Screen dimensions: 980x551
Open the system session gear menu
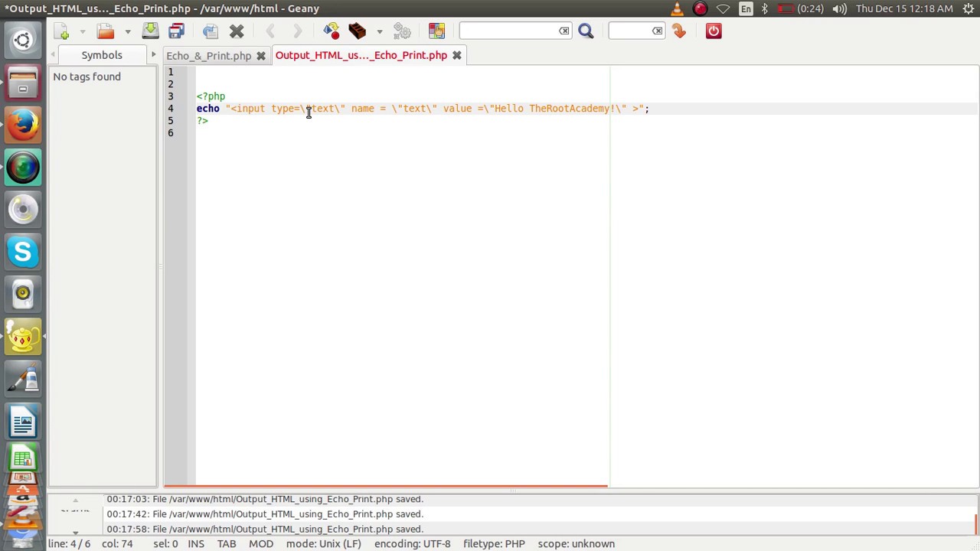pyautogui.click(x=967, y=8)
